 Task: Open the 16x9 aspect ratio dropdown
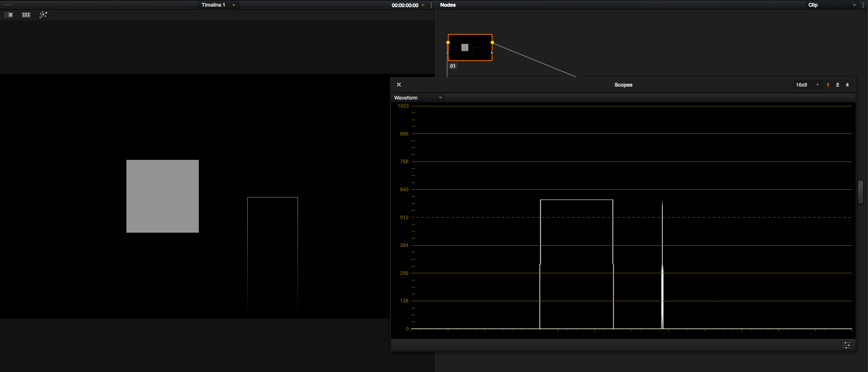[x=808, y=85]
